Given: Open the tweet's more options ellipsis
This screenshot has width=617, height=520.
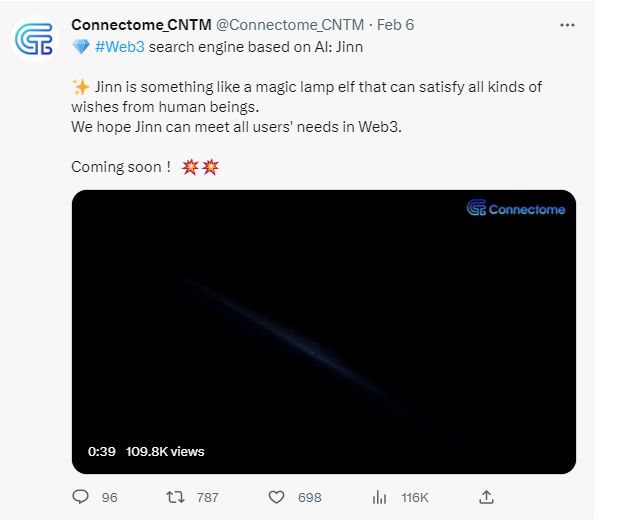Looking at the screenshot, I should 567,25.
